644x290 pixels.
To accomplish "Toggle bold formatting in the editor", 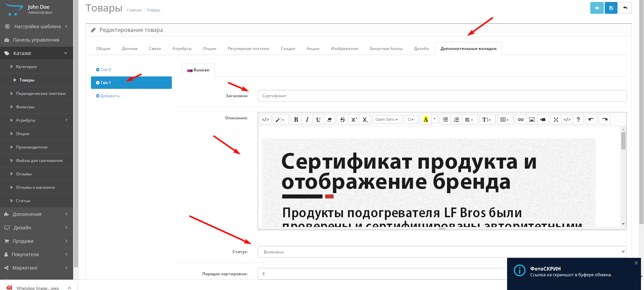I will (x=296, y=119).
